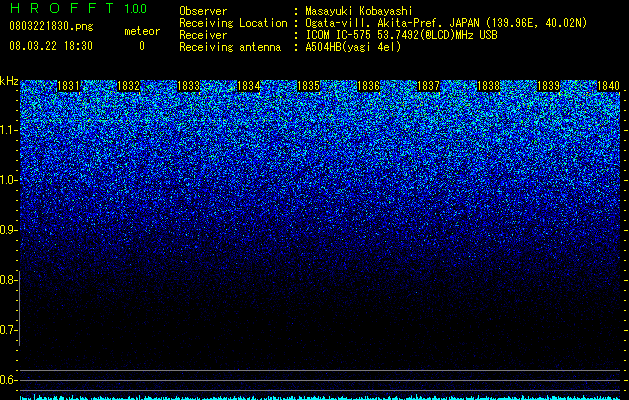Click the 1832 time marker label

click(128, 86)
